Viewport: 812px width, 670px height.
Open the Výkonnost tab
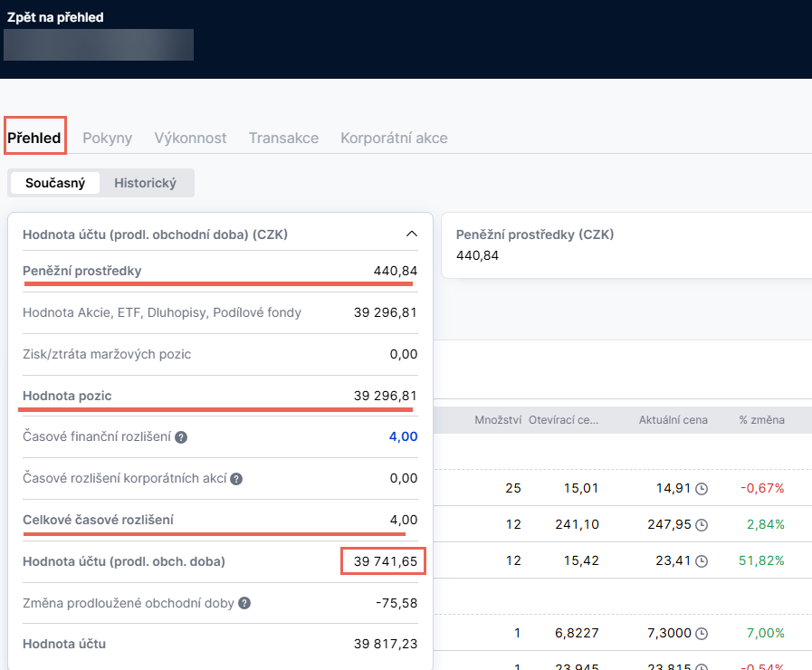click(x=190, y=139)
